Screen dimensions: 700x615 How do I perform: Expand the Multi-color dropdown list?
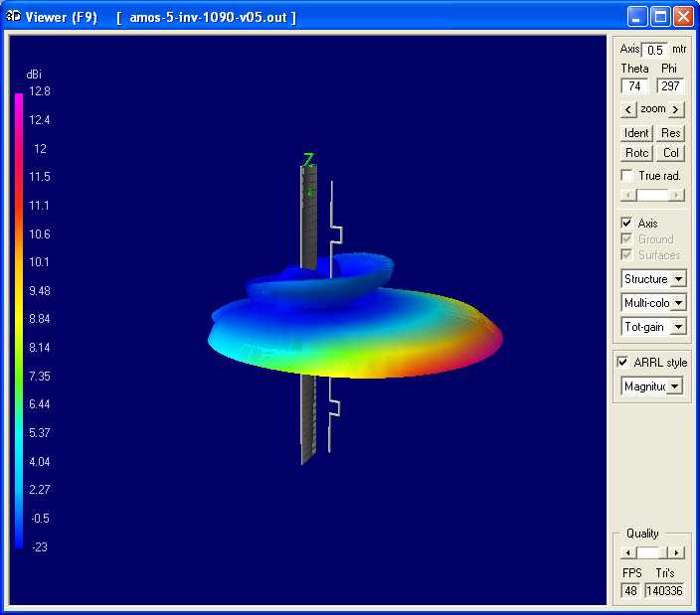[678, 303]
